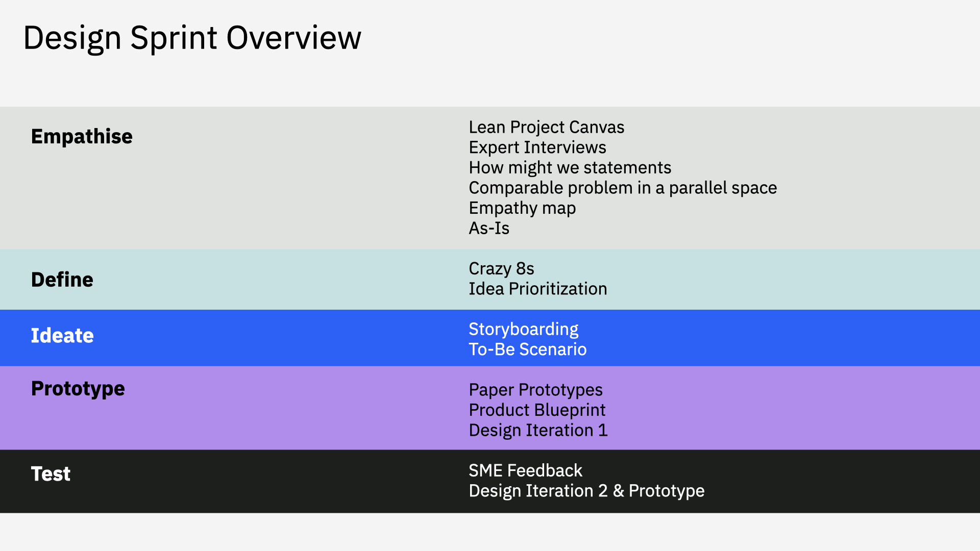Select Comparable problem in a parallel space
Screen dimensions: 980x551
pyautogui.click(x=623, y=188)
